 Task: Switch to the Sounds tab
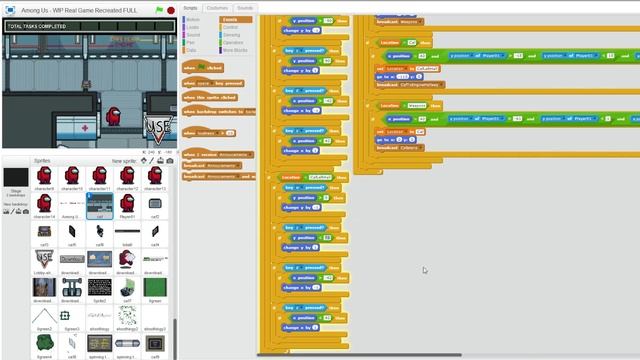tap(245, 8)
